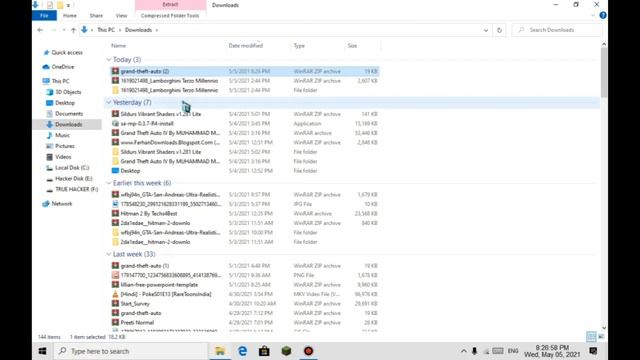This screenshot has height=360, width=640.
Task: Select Hitman 2 By Techs4Best archive icon
Action: (116, 213)
